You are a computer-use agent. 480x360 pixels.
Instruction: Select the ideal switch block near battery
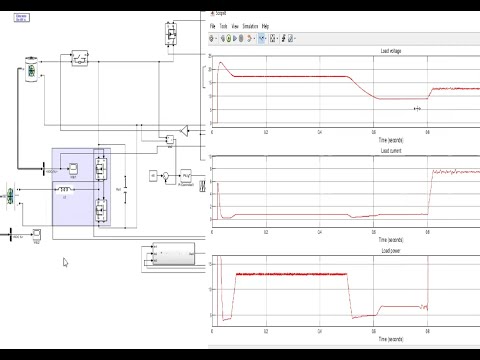(x=80, y=58)
